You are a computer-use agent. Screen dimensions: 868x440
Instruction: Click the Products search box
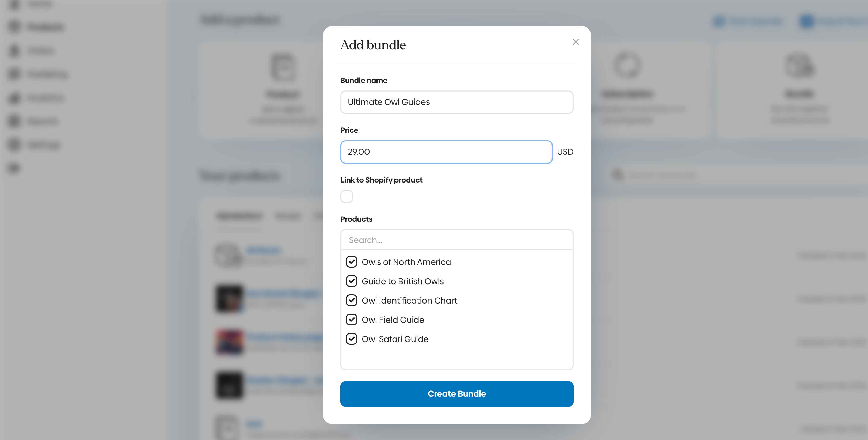(456, 240)
